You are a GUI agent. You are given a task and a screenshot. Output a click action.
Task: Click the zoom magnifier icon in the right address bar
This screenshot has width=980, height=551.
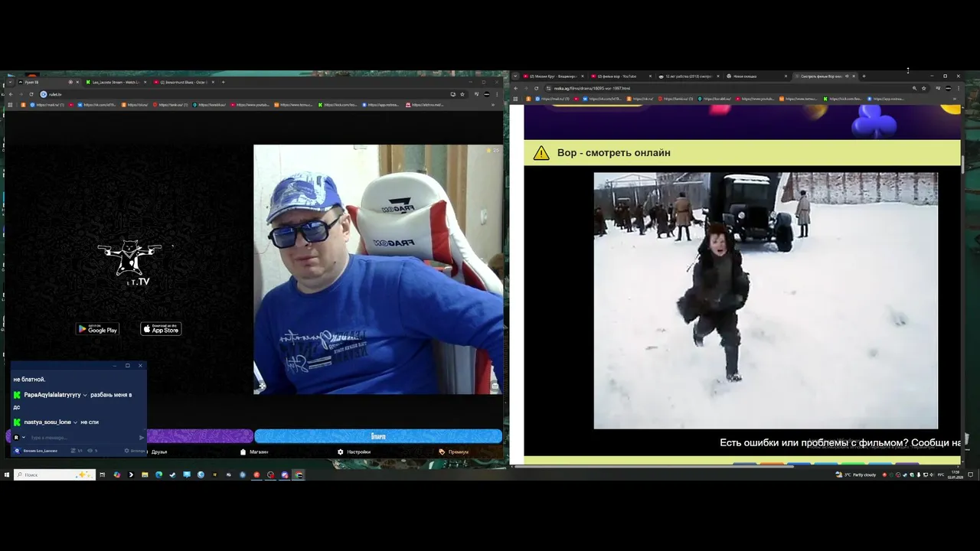point(914,88)
